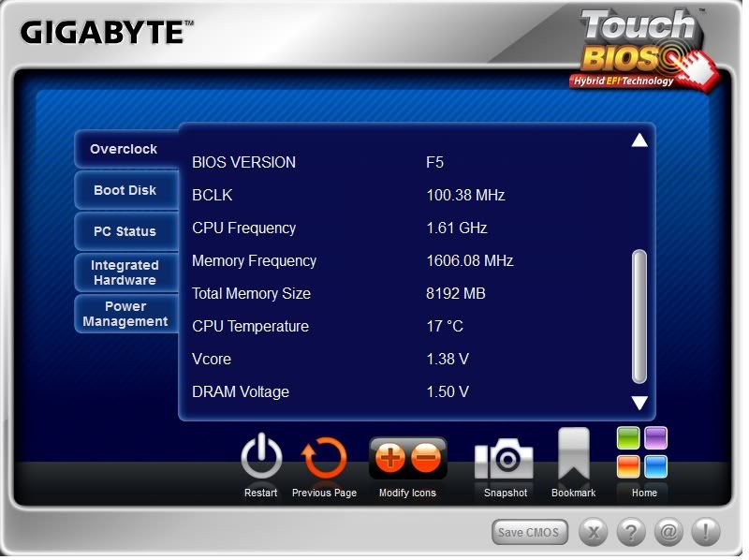Click the question mark help icon
This screenshot has height=560, width=749.
click(x=632, y=532)
